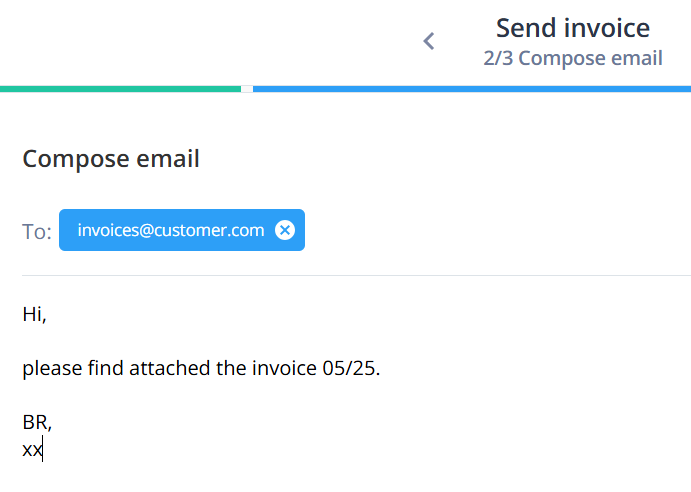Viewport: 691px width, 492px height.
Task: Click the white gap between the progress segments
Action: pos(247,89)
